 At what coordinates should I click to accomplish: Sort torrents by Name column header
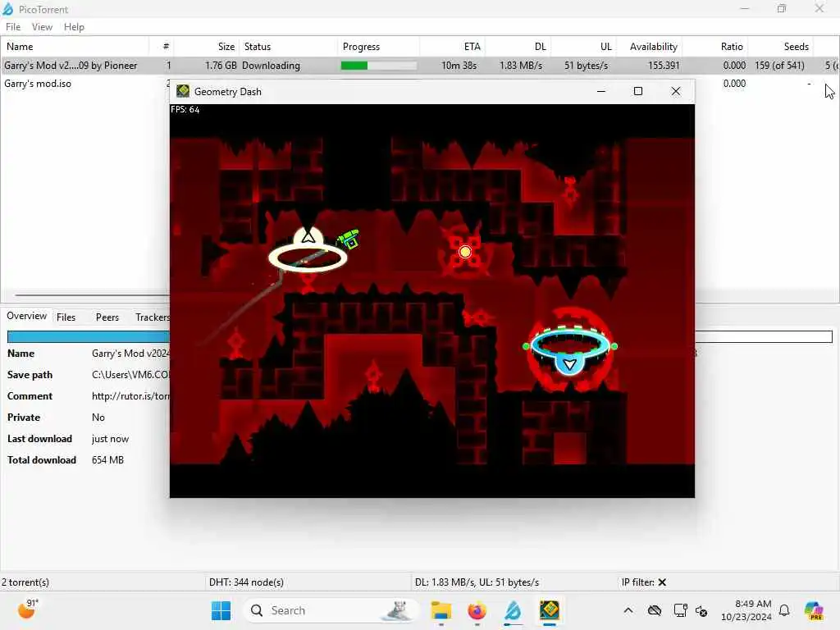74,47
